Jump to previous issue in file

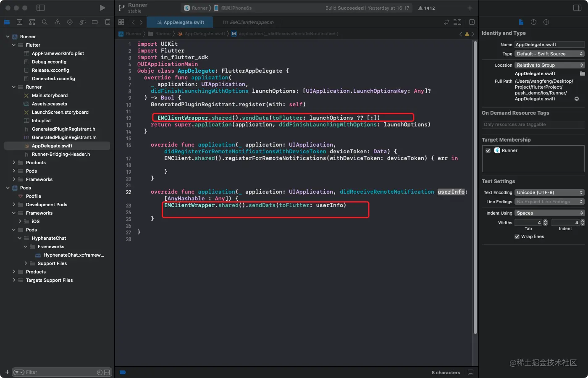pos(461,34)
